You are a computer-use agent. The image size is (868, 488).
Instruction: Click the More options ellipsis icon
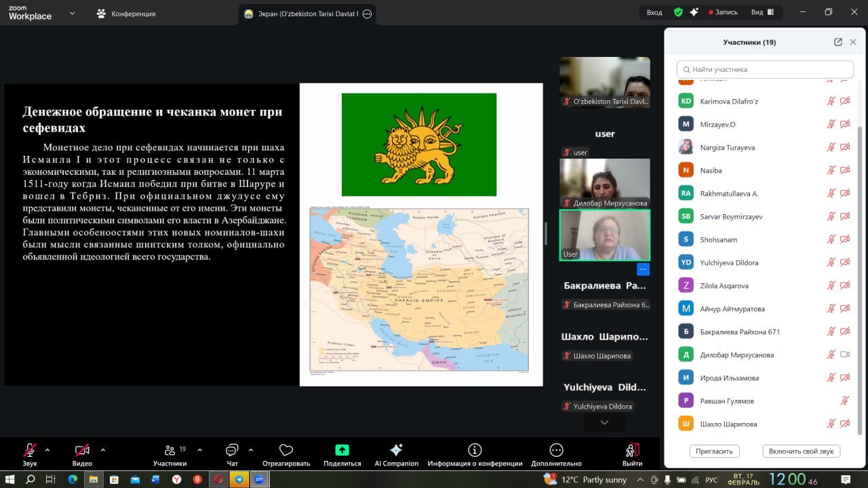556,451
